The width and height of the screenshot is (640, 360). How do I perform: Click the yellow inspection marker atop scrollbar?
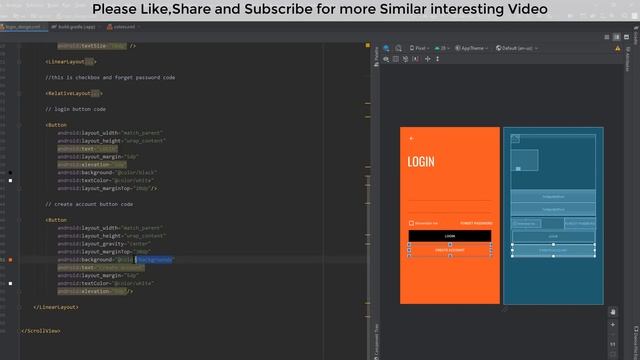click(367, 45)
